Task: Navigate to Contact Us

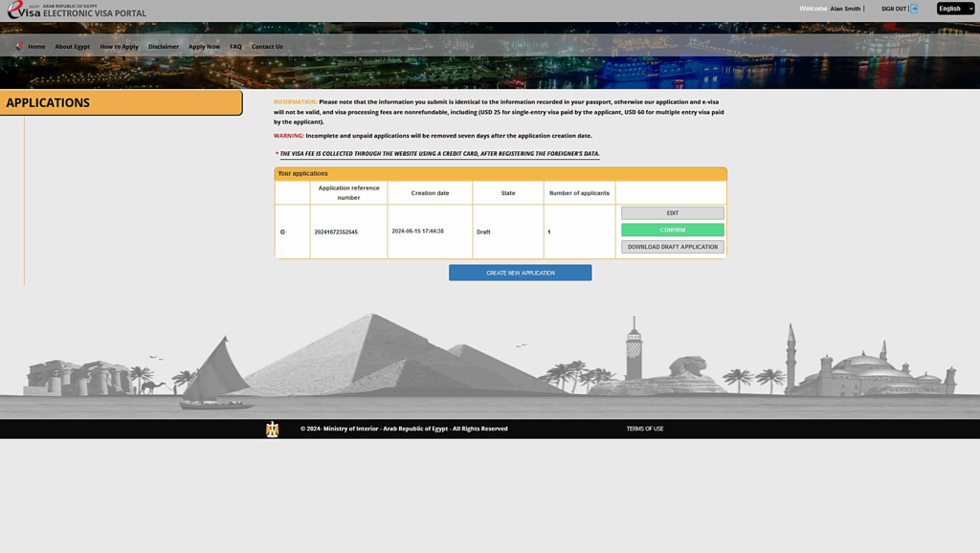Action: click(267, 47)
